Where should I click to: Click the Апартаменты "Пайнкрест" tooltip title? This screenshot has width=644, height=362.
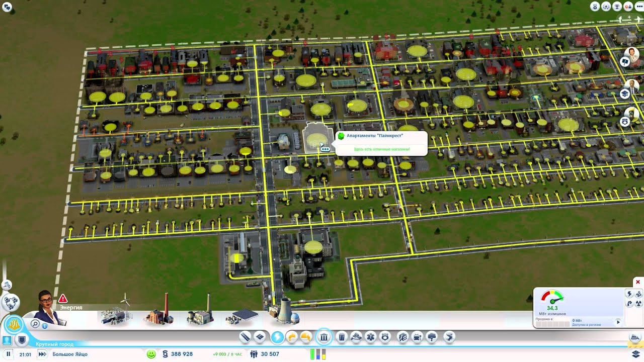pyautogui.click(x=375, y=136)
